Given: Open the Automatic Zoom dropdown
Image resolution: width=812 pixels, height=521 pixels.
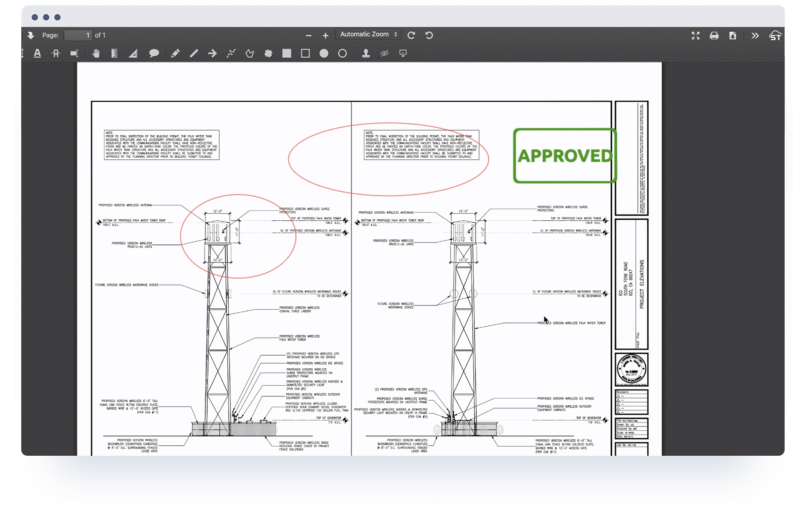Looking at the screenshot, I should pyautogui.click(x=368, y=34).
